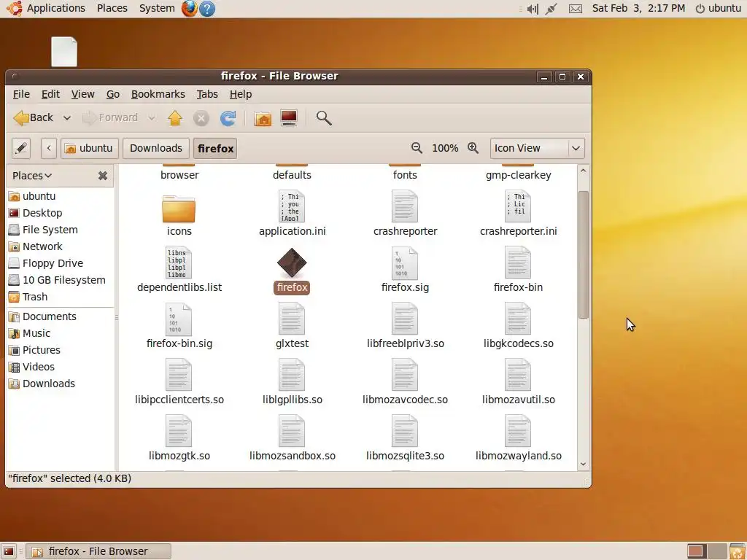Click the vertical scrollbar thumb
747x560 pixels.
[x=583, y=254]
